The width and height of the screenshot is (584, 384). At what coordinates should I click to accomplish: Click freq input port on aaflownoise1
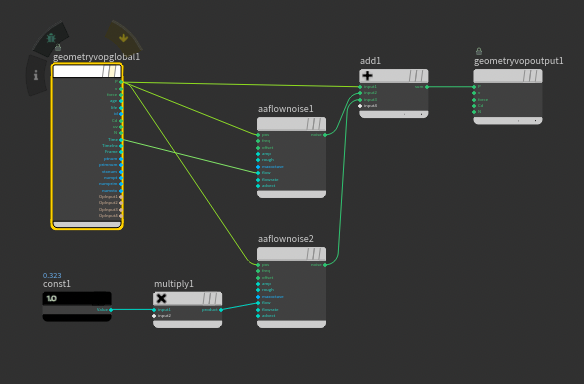pyautogui.click(x=258, y=141)
